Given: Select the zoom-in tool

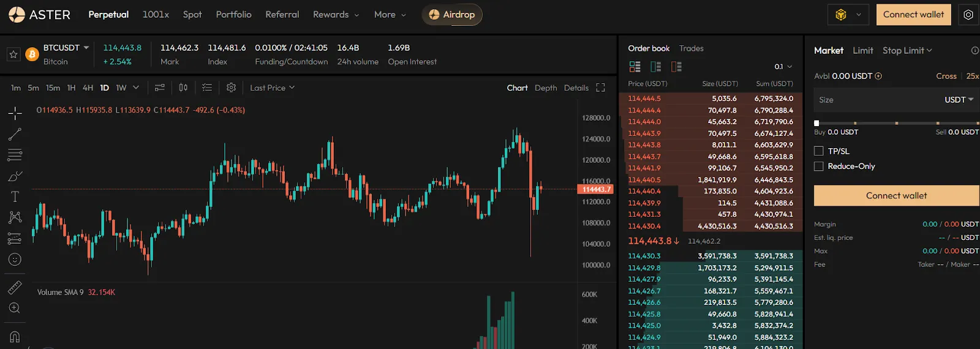Looking at the screenshot, I should [15, 308].
